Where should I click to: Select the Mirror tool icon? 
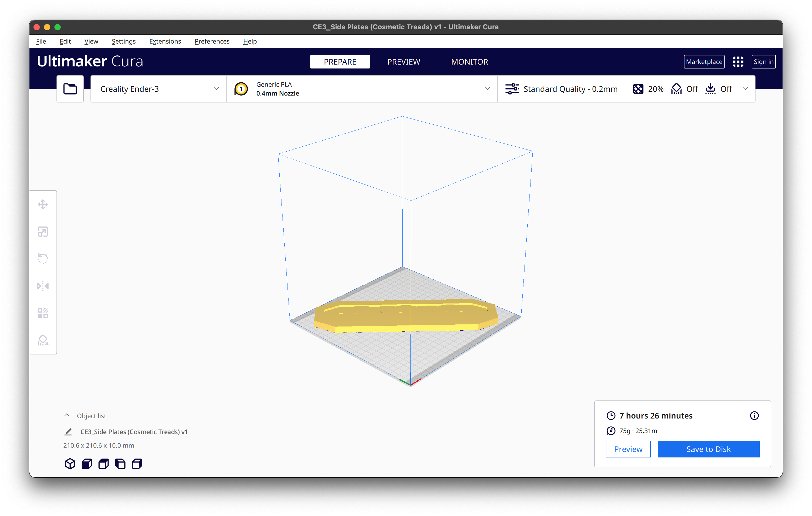point(43,286)
